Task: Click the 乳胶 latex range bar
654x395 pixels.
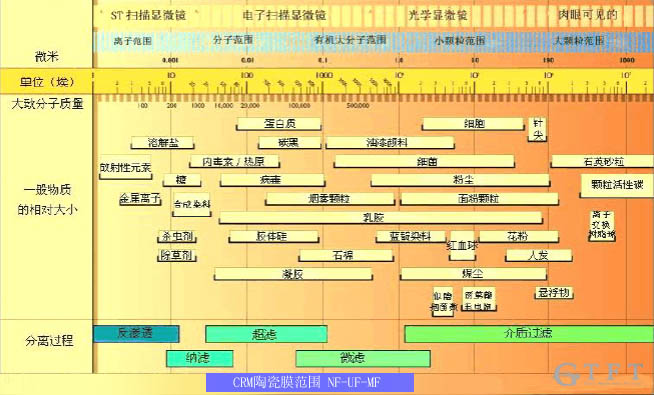Action: click(380, 218)
